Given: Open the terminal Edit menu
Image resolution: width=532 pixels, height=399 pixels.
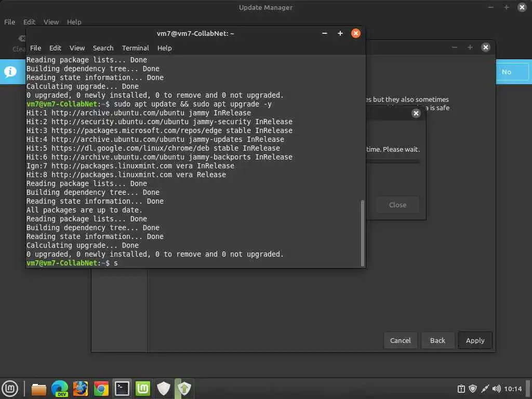Looking at the screenshot, I should 55,48.
